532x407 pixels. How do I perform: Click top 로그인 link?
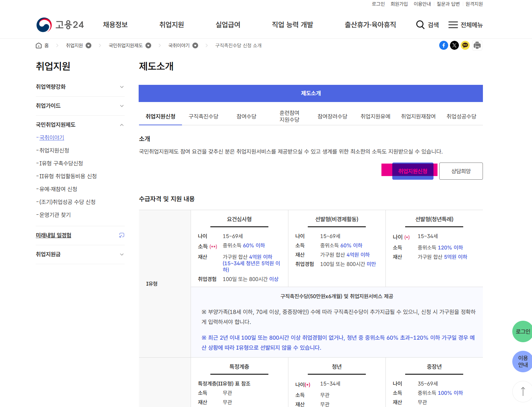[x=378, y=4]
